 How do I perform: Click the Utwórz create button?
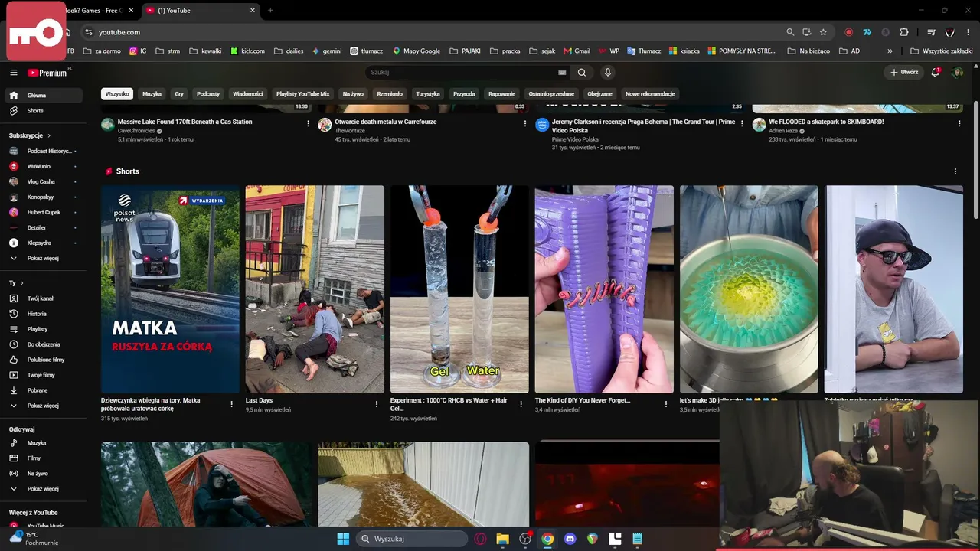[904, 72]
